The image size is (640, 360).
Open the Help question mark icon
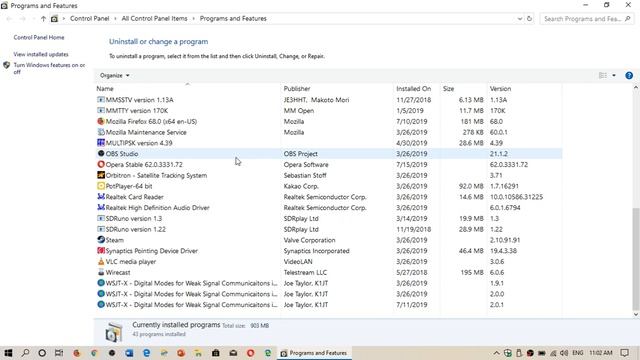[629, 76]
